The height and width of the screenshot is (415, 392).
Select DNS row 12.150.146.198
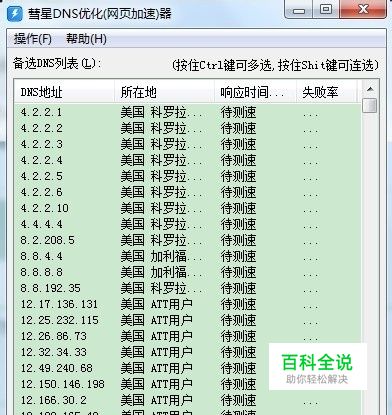coord(188,384)
